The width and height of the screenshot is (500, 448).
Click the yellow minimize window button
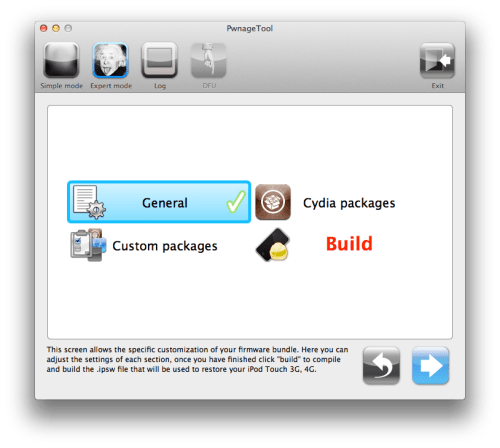point(56,28)
